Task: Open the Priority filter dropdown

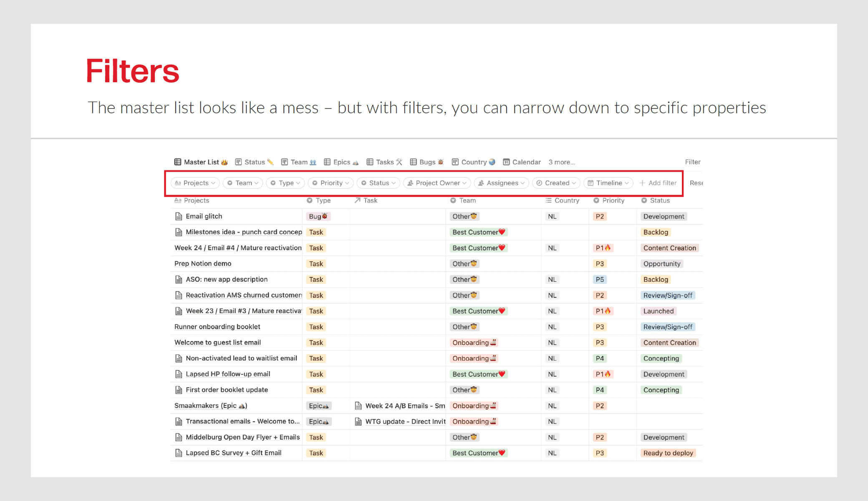Action: 331,183
